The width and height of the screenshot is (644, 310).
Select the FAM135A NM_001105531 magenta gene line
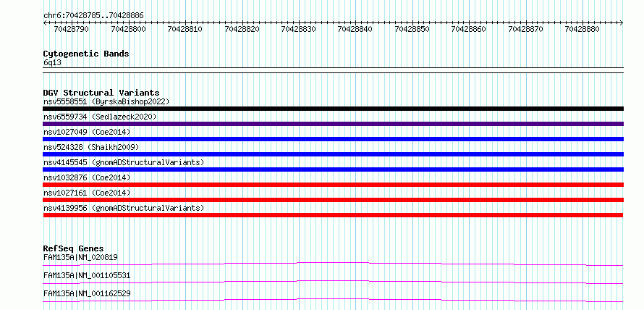[x=333, y=282]
